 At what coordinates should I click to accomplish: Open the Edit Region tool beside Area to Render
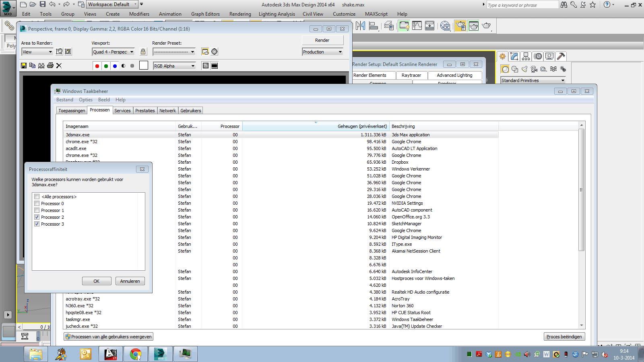coord(59,51)
